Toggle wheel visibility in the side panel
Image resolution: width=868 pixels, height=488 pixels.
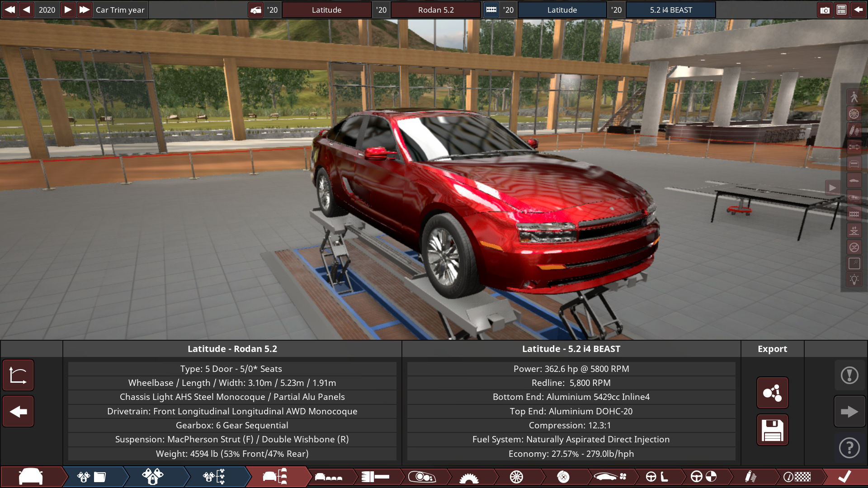[x=854, y=113]
